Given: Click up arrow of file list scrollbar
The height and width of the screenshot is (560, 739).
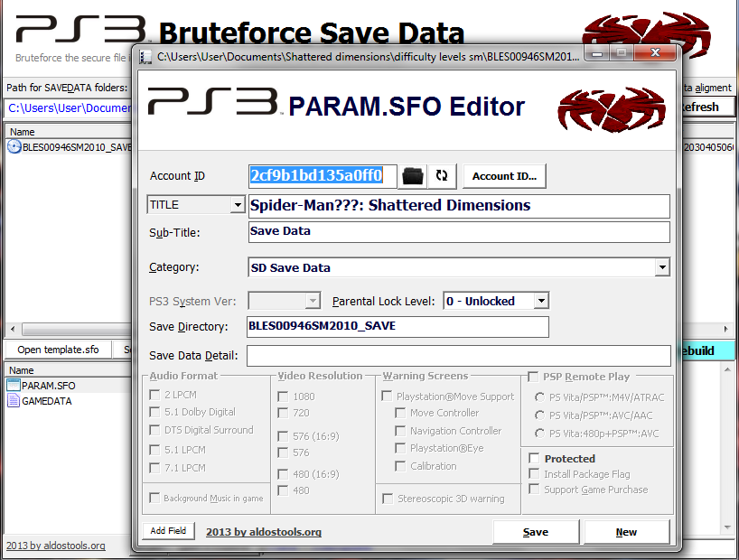Looking at the screenshot, I should click(x=727, y=369).
